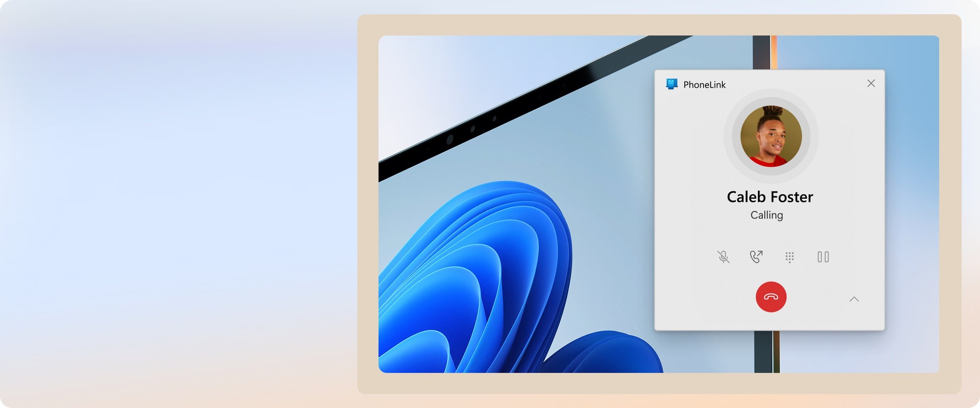This screenshot has height=408, width=980.
Task: Select Caleb Foster's profile picture
Action: pos(771,136)
